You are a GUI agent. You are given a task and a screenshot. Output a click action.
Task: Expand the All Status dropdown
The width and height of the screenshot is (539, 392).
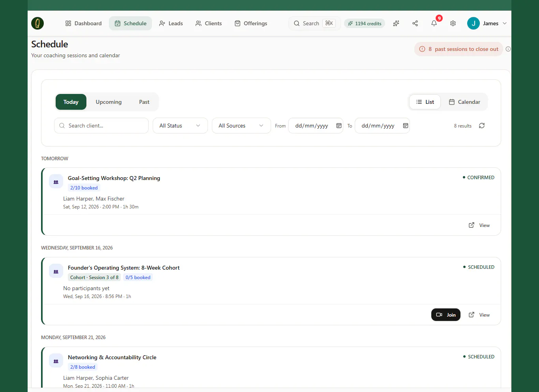pyautogui.click(x=180, y=126)
